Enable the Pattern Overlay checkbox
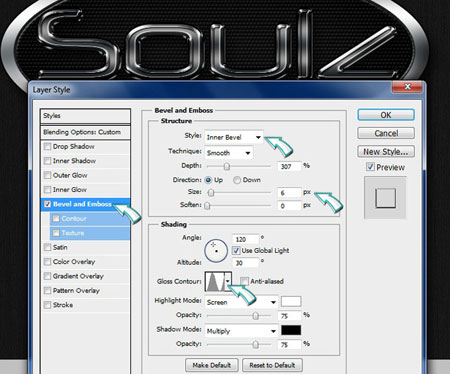450x374 pixels. point(48,290)
